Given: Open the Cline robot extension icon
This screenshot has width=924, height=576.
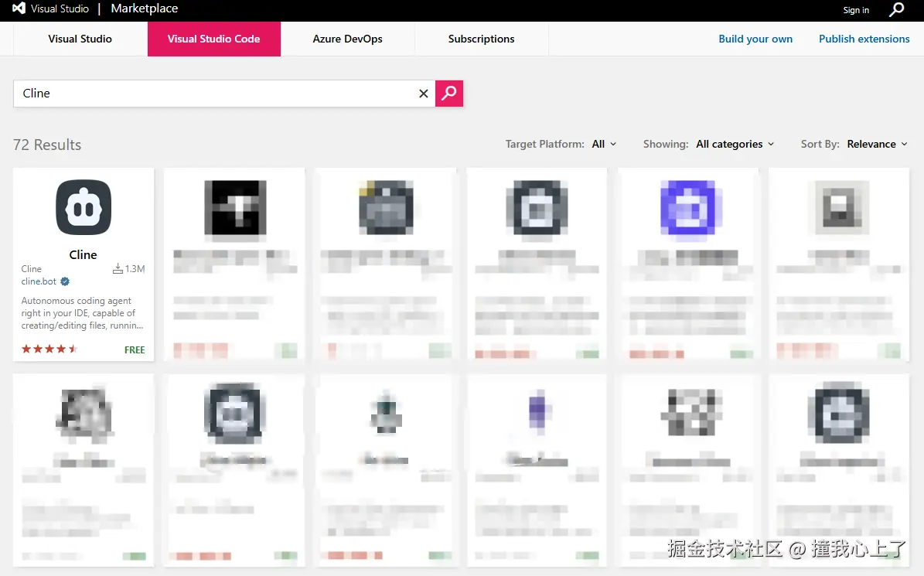Looking at the screenshot, I should [84, 207].
